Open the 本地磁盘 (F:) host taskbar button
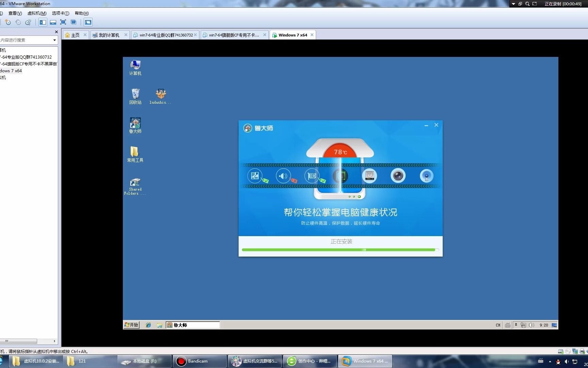This screenshot has height=368, width=588. [x=145, y=361]
